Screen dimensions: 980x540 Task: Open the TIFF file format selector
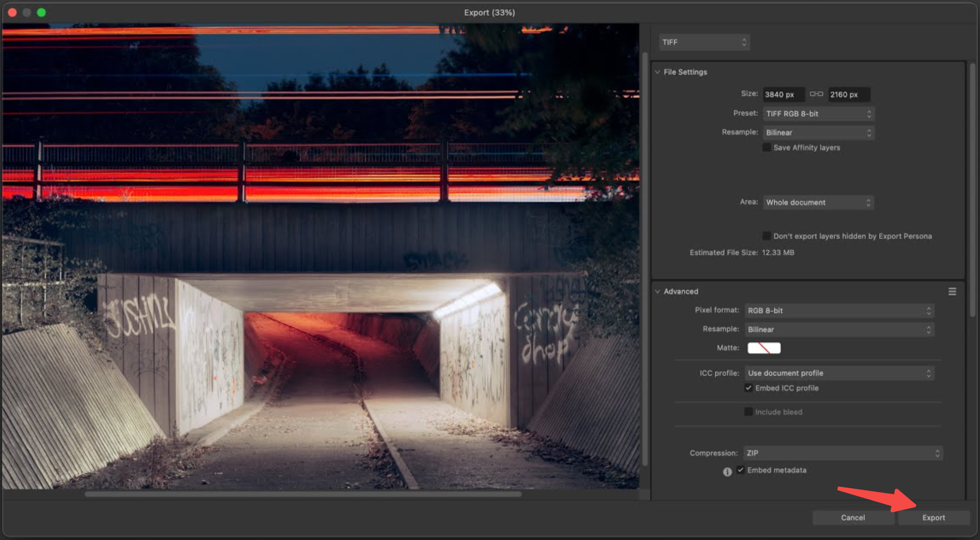click(704, 42)
